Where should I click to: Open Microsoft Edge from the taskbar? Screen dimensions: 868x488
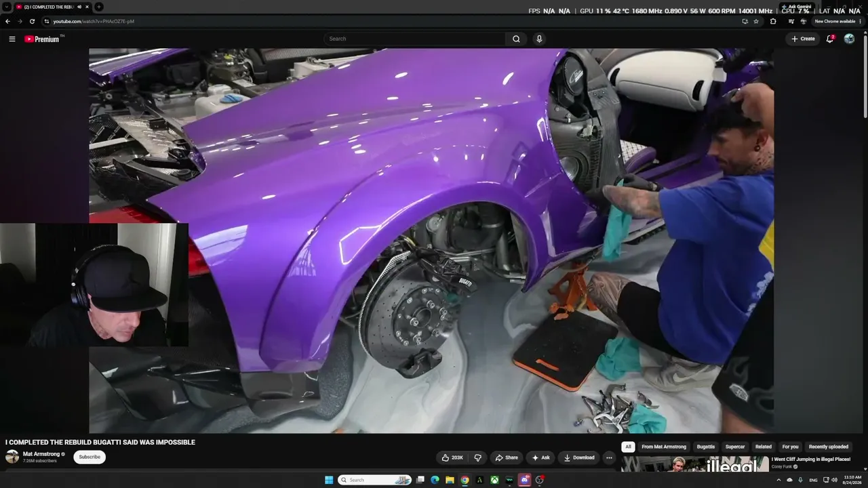coord(435,480)
